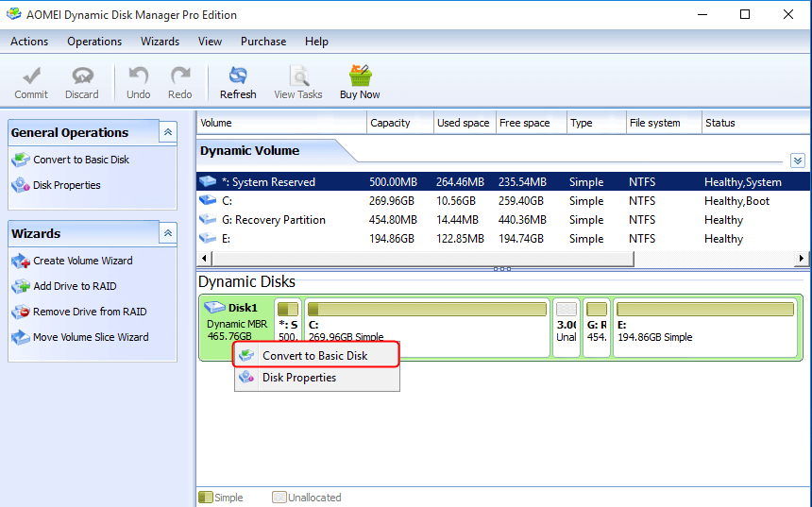
Task: Select Add Drive to RAID
Action: [x=75, y=286]
